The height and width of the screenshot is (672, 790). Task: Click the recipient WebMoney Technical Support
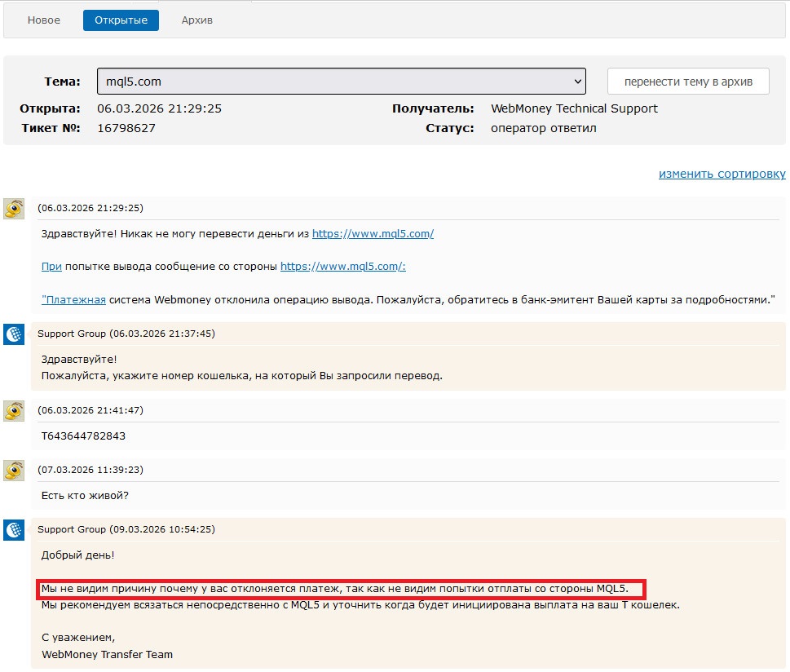pyautogui.click(x=575, y=108)
